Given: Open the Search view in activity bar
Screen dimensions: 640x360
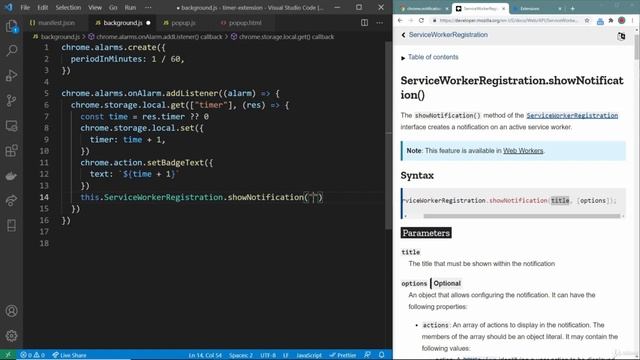Looking at the screenshot, I should point(11,51).
